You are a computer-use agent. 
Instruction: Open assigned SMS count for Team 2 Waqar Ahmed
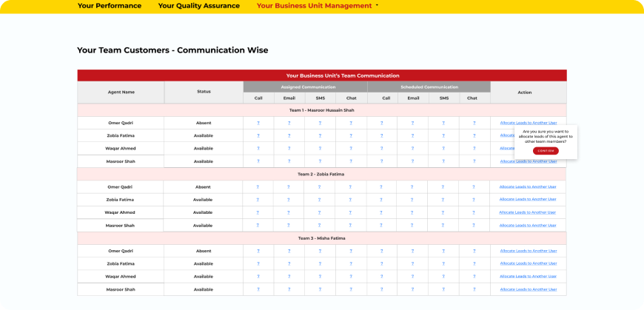[320, 212]
